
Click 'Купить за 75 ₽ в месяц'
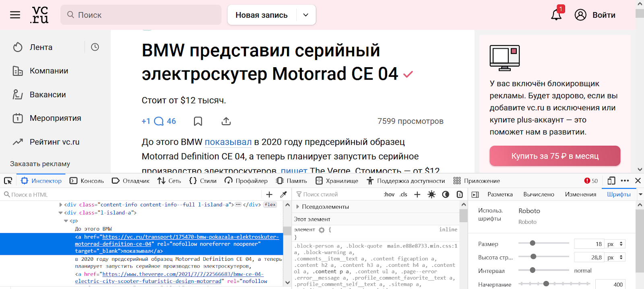tap(555, 156)
